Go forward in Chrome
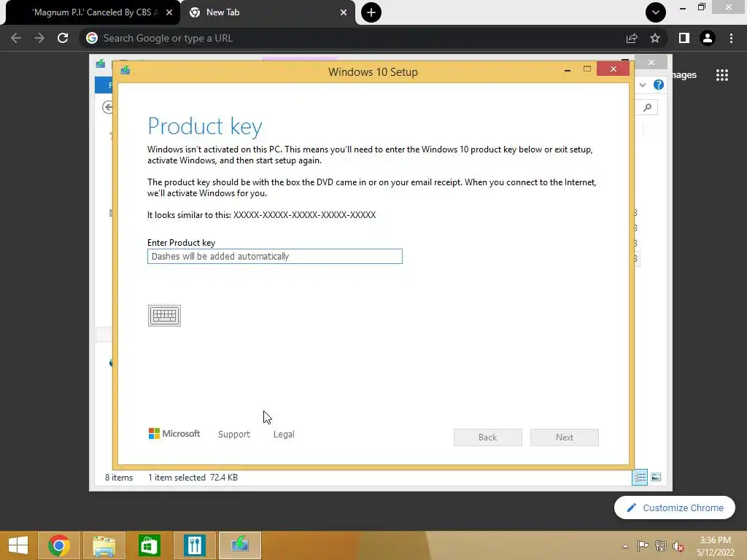Screen dimensions: 747x560 click(x=39, y=38)
